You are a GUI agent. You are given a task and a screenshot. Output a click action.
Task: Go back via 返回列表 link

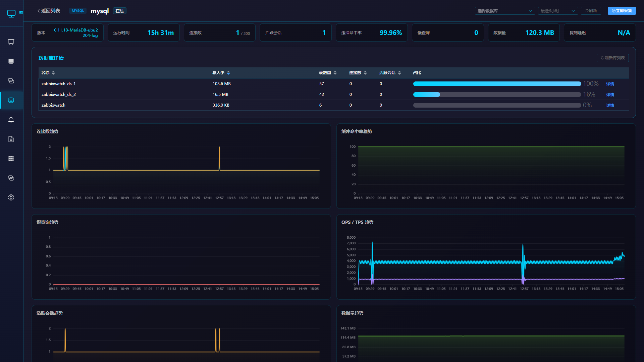point(49,11)
